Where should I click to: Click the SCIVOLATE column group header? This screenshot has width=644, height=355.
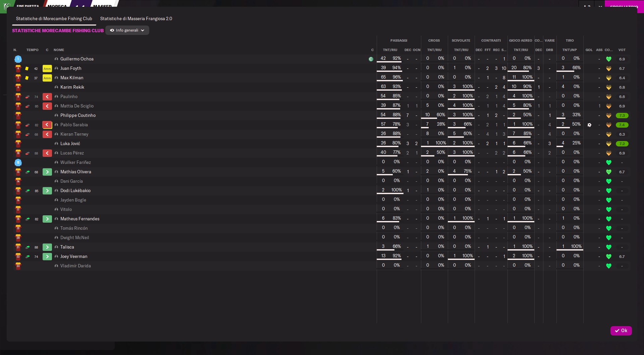pos(461,41)
